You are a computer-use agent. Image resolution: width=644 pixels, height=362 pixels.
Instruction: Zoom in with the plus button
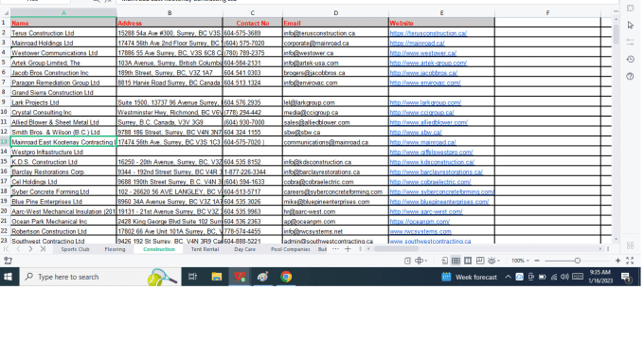click(x=617, y=261)
